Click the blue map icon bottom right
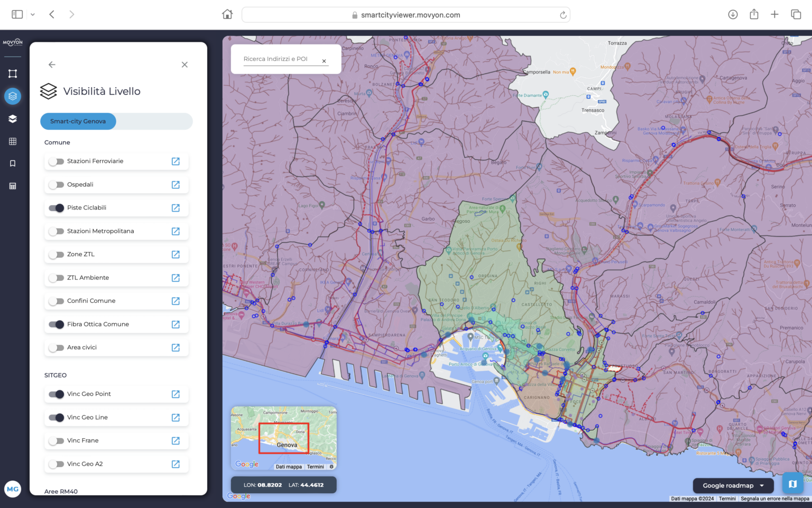812x508 pixels. coord(792,484)
